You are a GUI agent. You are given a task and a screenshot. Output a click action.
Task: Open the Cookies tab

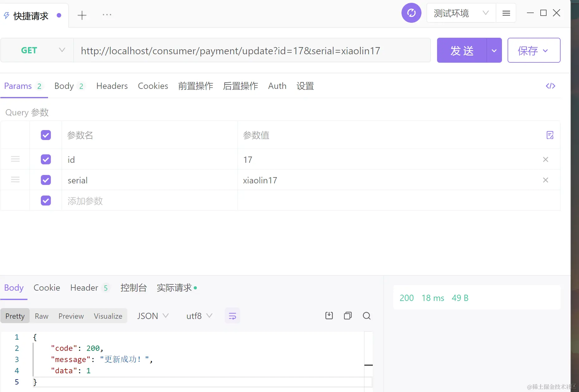(x=153, y=86)
